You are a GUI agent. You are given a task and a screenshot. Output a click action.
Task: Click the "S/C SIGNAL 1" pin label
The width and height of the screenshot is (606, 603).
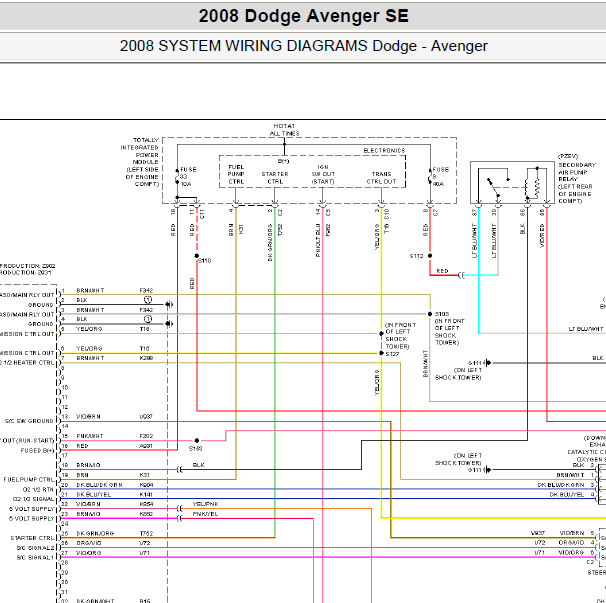[x=36, y=558]
